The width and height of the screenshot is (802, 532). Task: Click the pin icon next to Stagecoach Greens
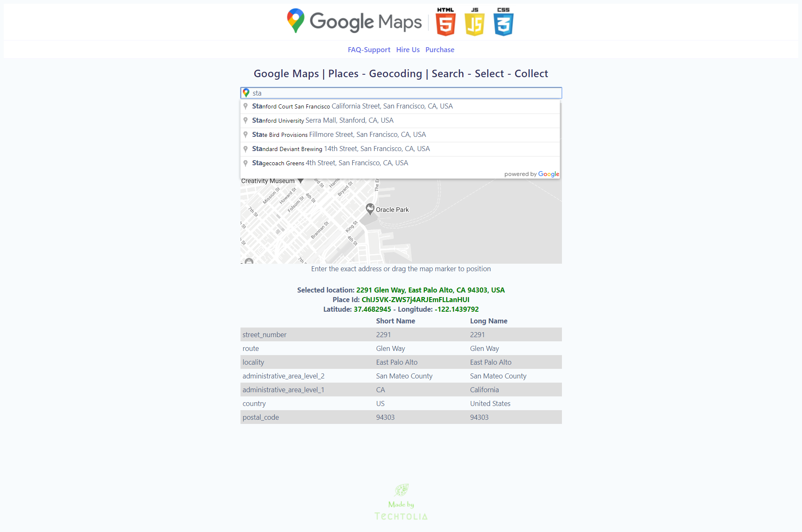pos(246,163)
